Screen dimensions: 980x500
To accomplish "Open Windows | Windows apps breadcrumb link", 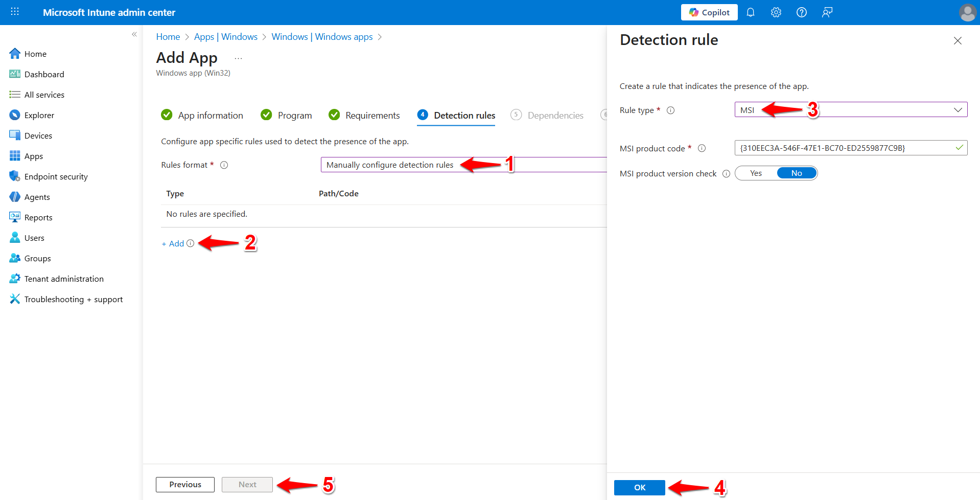I will (x=322, y=37).
